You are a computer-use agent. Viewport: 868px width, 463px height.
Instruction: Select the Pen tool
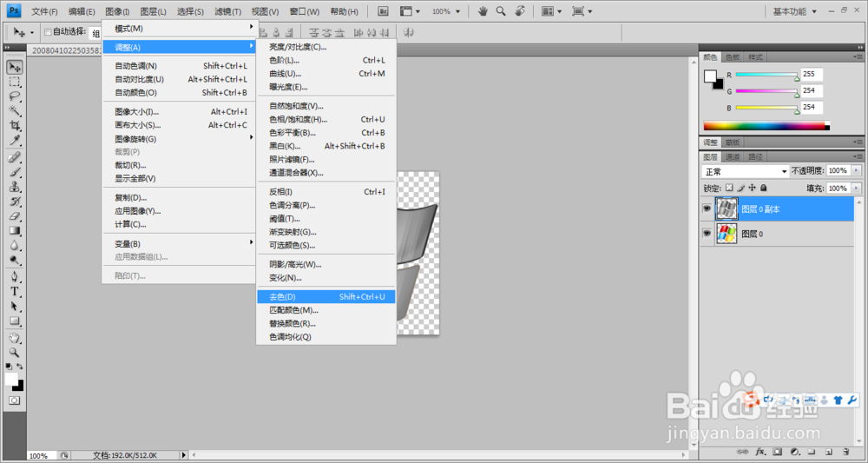pyautogui.click(x=15, y=277)
